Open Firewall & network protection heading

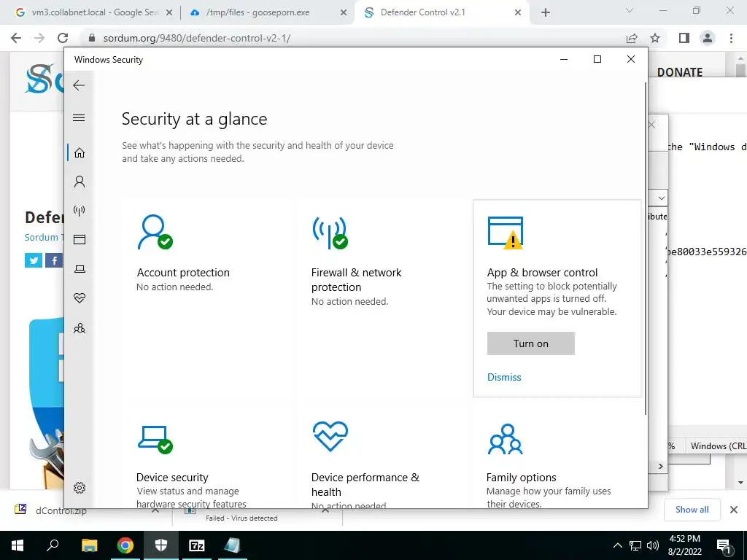[356, 279]
